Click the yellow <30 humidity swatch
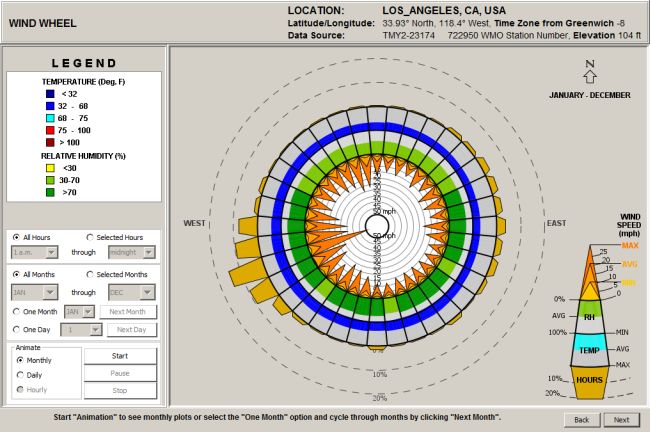 click(50, 168)
